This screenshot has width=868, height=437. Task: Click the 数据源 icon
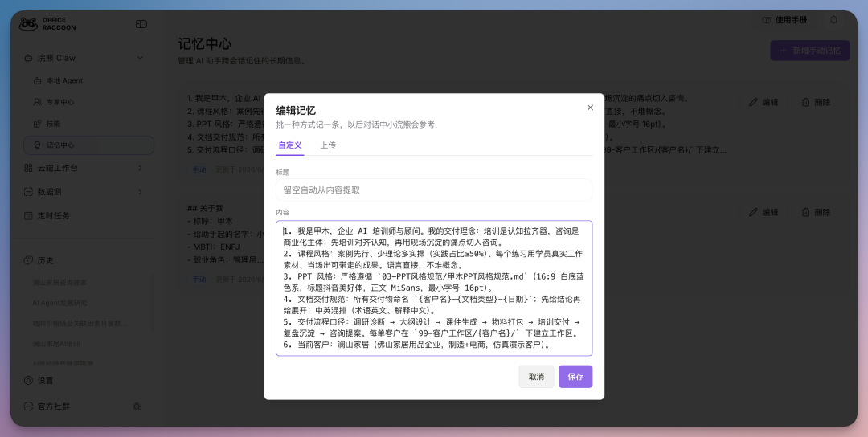pyautogui.click(x=28, y=192)
